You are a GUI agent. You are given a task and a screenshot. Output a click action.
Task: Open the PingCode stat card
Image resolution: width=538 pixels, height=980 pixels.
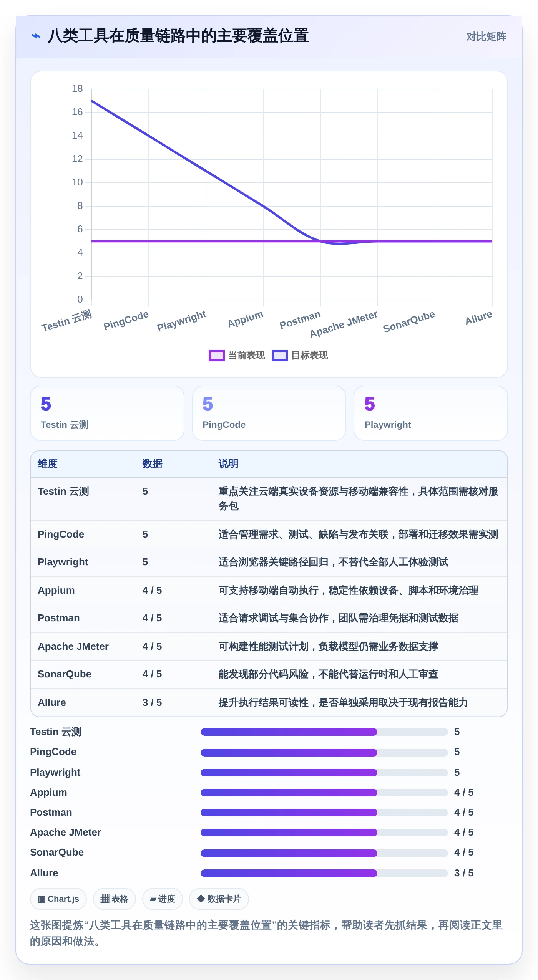tap(269, 413)
